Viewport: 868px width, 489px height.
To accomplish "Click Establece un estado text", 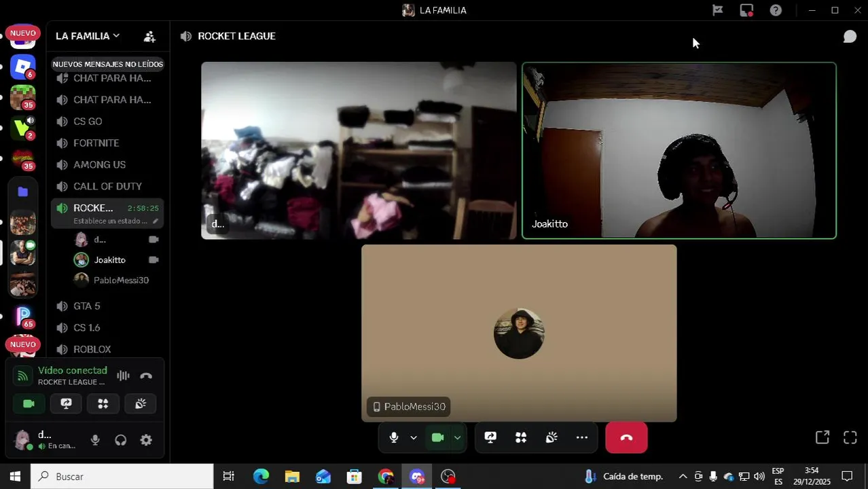I will 110,221.
